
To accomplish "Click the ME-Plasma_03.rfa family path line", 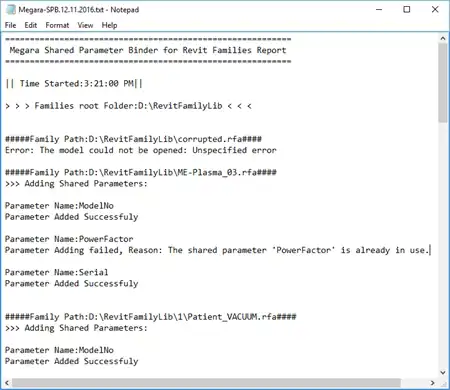I will (141, 172).
